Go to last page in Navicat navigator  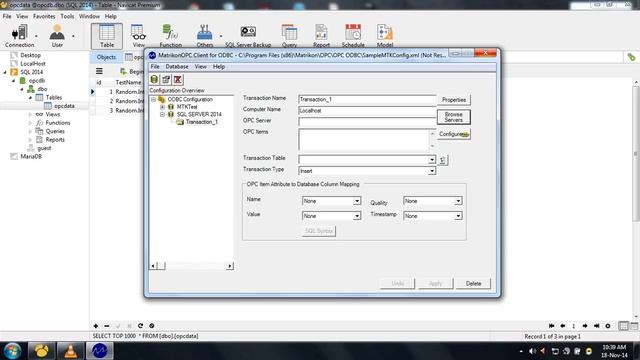click(x=596, y=326)
